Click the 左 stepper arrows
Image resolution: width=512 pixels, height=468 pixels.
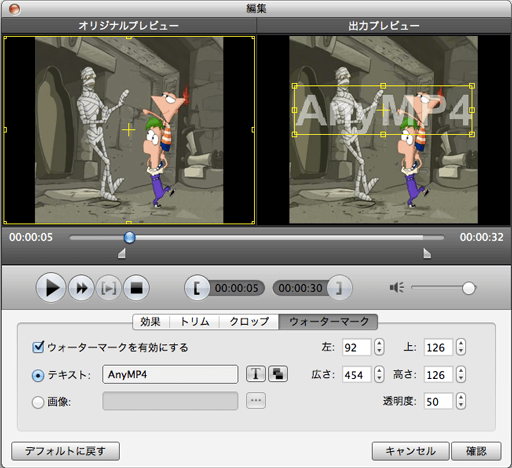tap(379, 347)
